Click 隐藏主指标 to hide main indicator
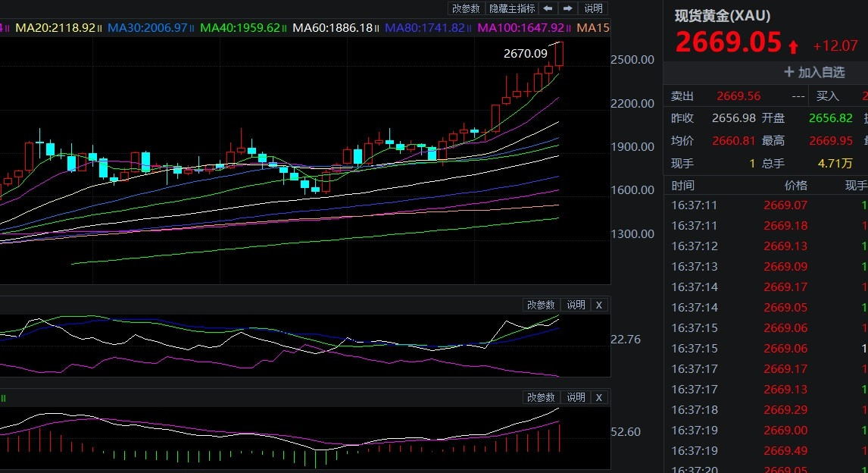Viewport: 868px width, 473px height. click(x=512, y=8)
